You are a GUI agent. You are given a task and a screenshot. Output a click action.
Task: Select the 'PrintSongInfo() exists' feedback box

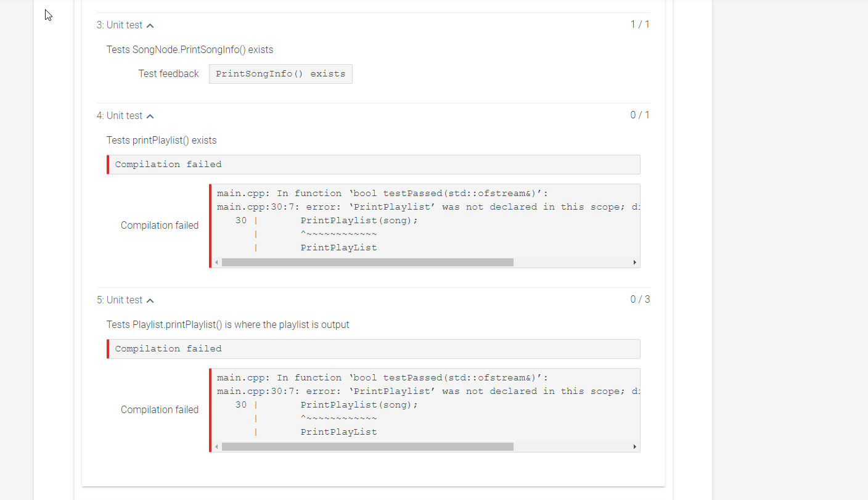coord(280,73)
